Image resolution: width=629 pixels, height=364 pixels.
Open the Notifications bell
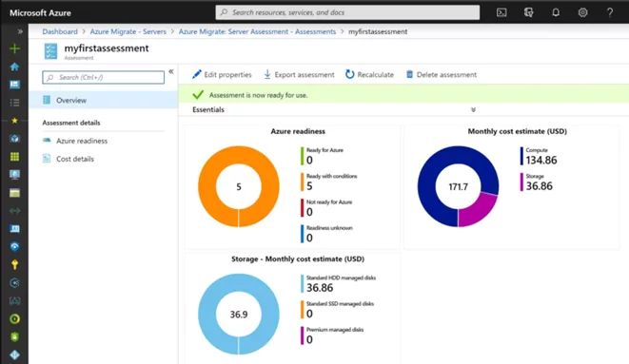point(556,12)
